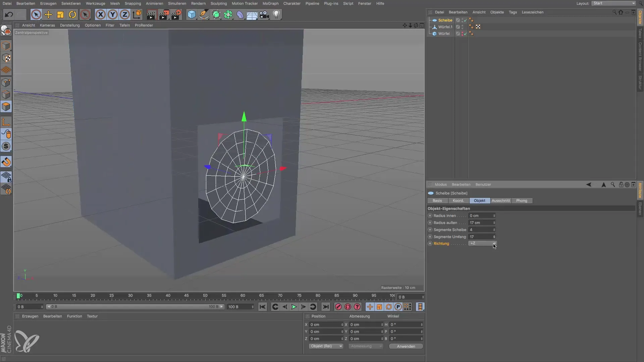The image size is (644, 362).
Task: Click the coordinate system icon
Action: (x=137, y=14)
